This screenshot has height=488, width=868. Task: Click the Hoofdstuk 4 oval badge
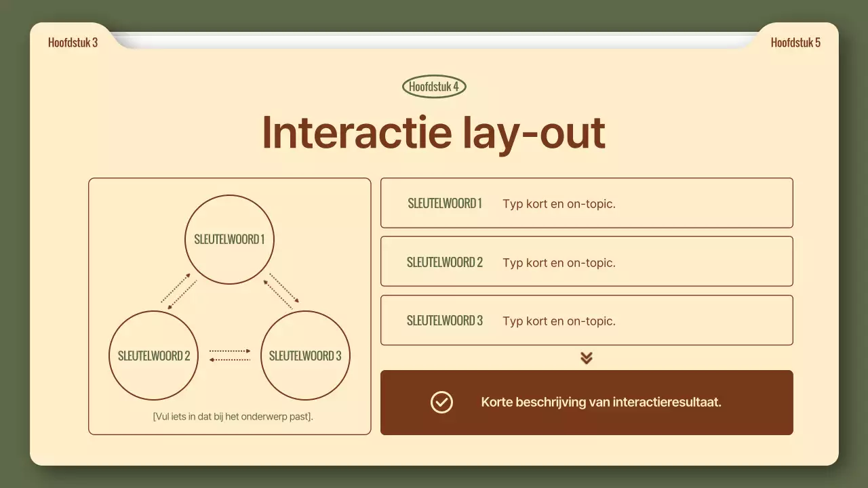(434, 87)
